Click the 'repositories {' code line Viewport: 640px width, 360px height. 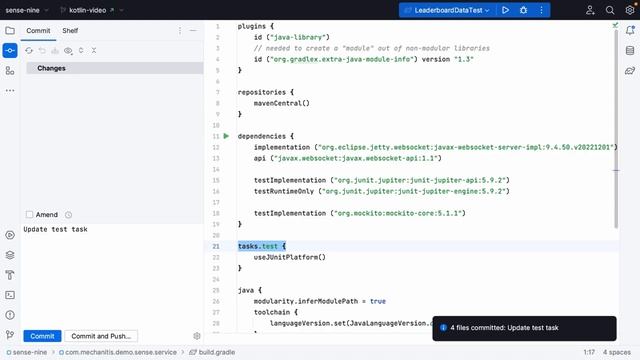click(266, 92)
